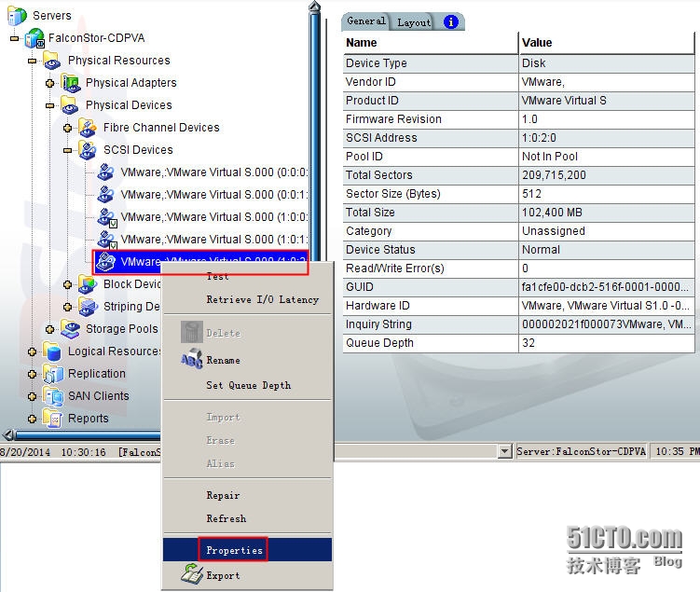700x592 pixels.
Task: Click the Replication icon
Action: 53,374
